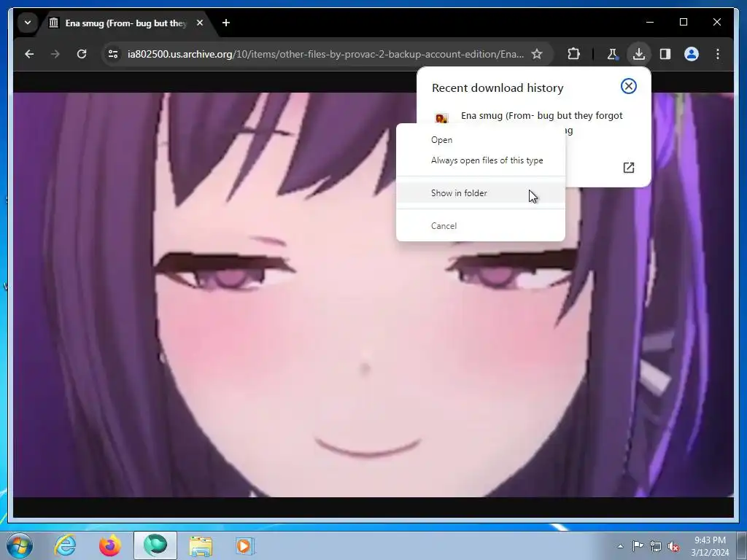This screenshot has height=560, width=747.
Task: Open the tab search dropdown arrow
Action: click(x=28, y=23)
